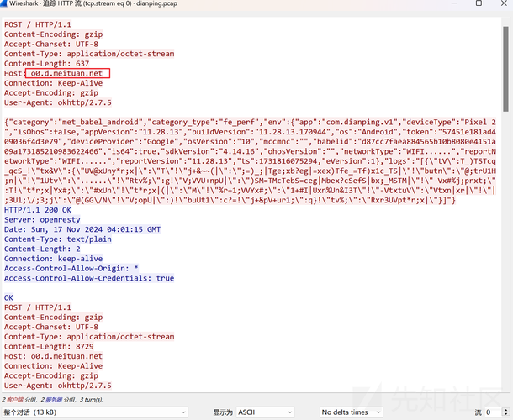513x420 pixels.
Task: Click the Accept-Charset: UTF-8 line in first request
Action: [x=51, y=45]
